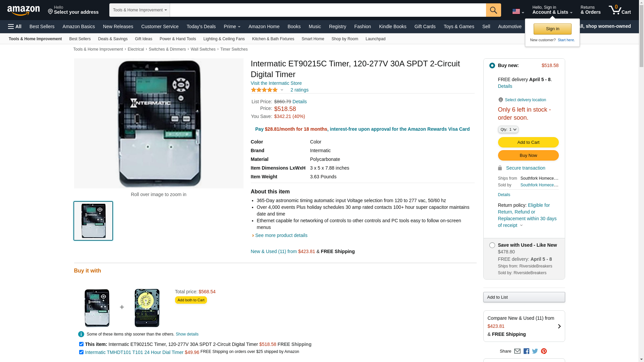Share via email envelope icon
Image resolution: width=644 pixels, height=362 pixels.
click(x=517, y=351)
